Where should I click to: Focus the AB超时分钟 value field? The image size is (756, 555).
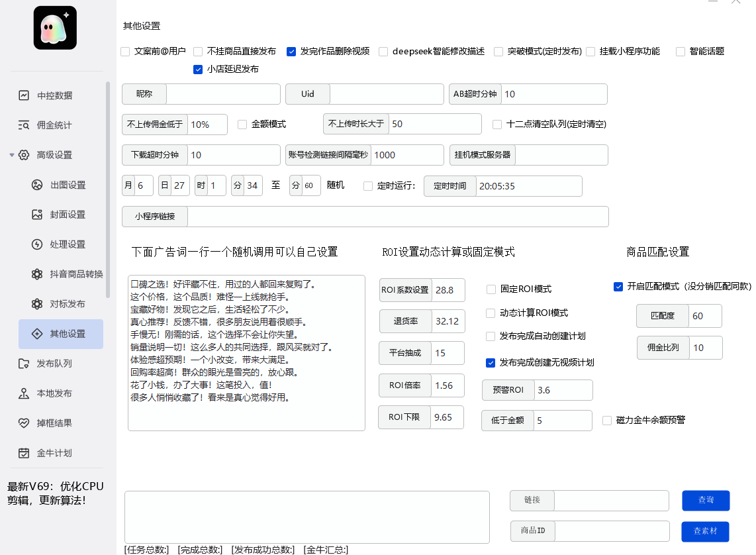555,94
